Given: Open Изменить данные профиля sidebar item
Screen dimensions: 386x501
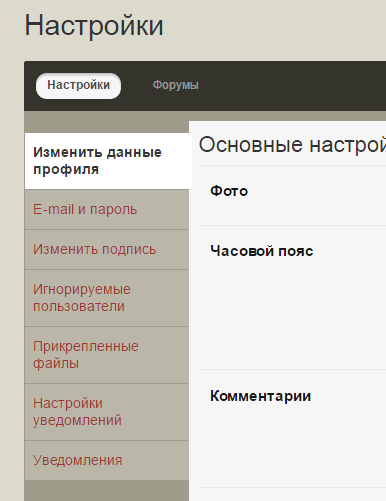Looking at the screenshot, I should click(107, 161).
